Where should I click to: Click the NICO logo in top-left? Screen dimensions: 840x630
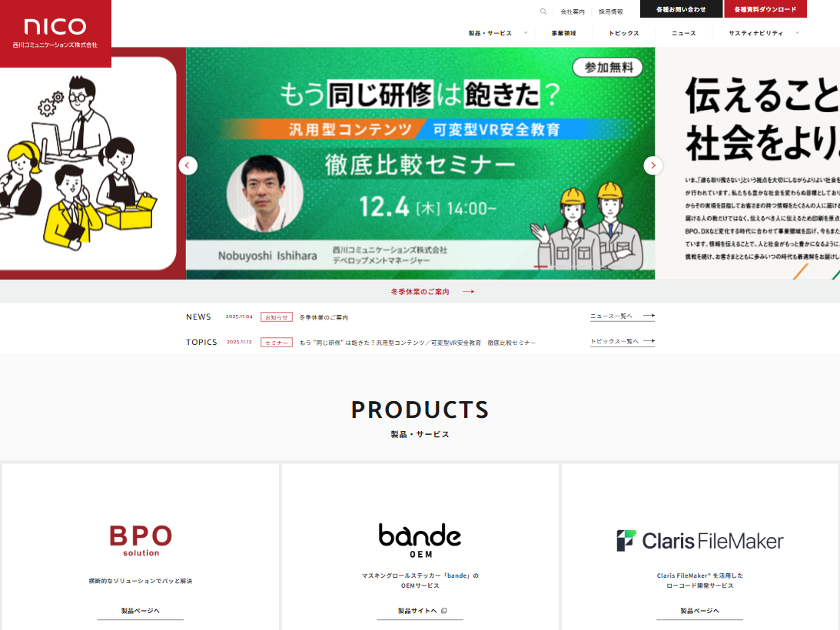(x=55, y=33)
